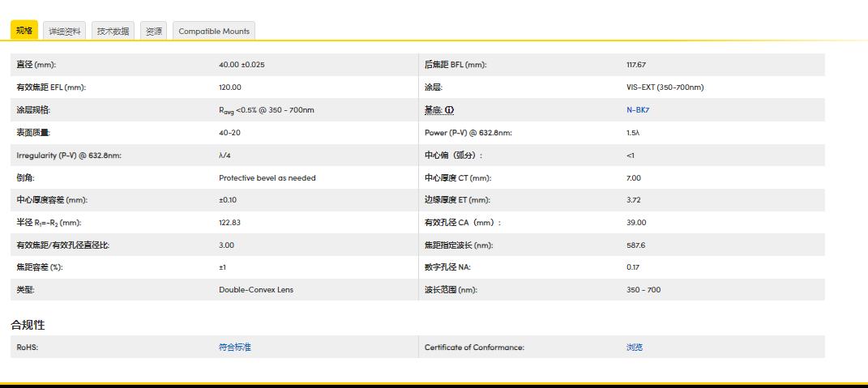Click the 涂层规格 Ravg value cell
Viewport: 868px width, 388px height.
pyautogui.click(x=267, y=110)
